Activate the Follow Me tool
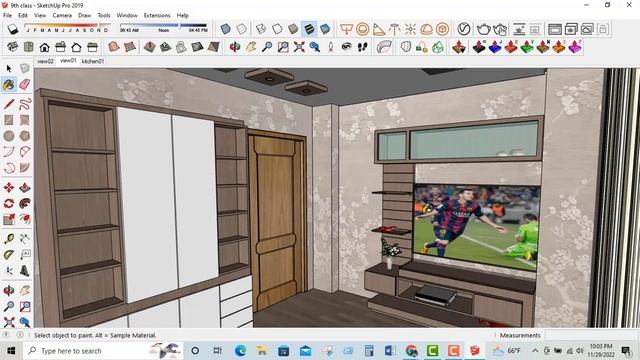 pyautogui.click(x=24, y=203)
